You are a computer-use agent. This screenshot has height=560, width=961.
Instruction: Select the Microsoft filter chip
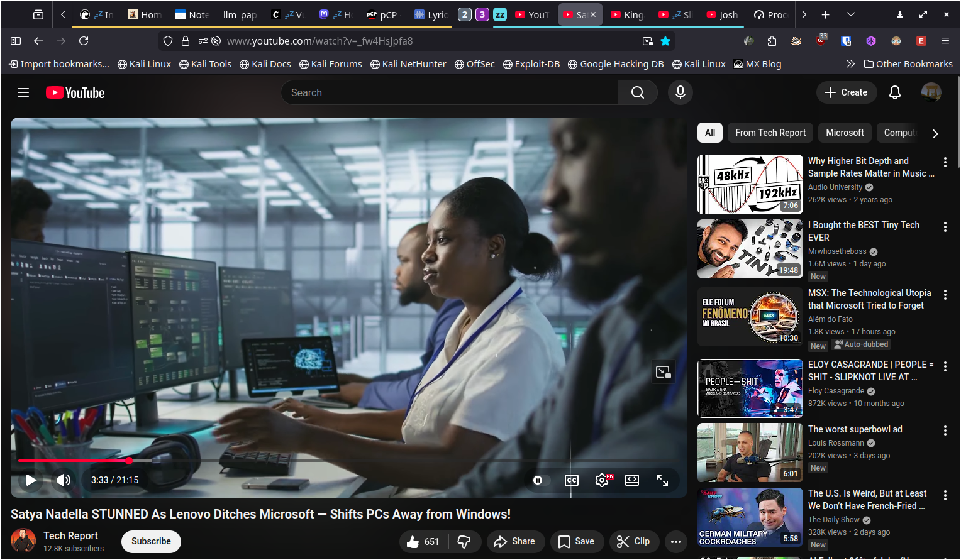(845, 133)
